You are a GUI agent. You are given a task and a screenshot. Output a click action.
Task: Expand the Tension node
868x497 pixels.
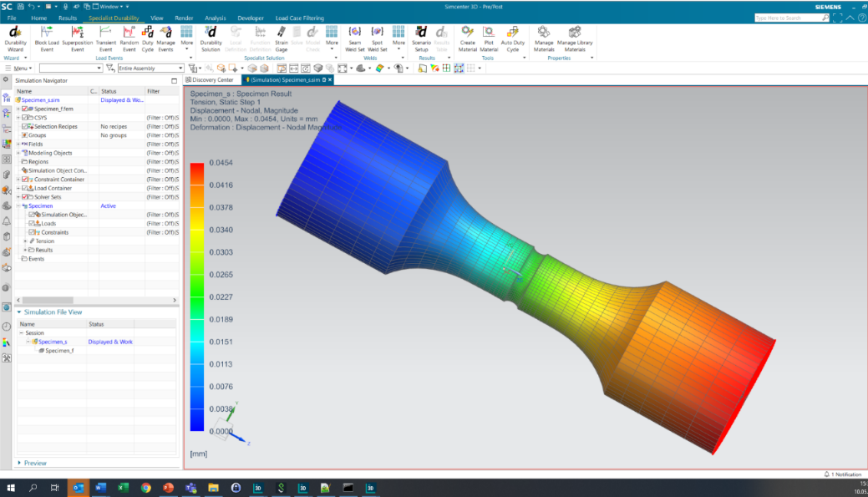coord(25,241)
